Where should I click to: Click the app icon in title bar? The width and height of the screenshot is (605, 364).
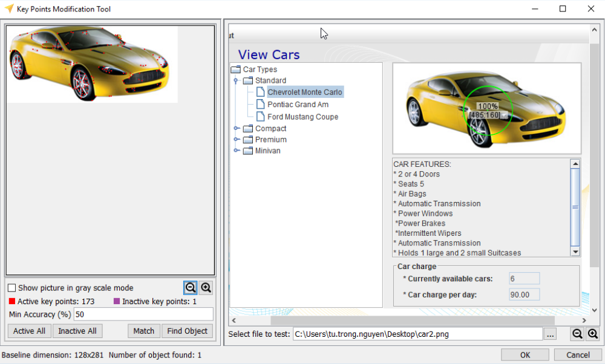[8, 8]
